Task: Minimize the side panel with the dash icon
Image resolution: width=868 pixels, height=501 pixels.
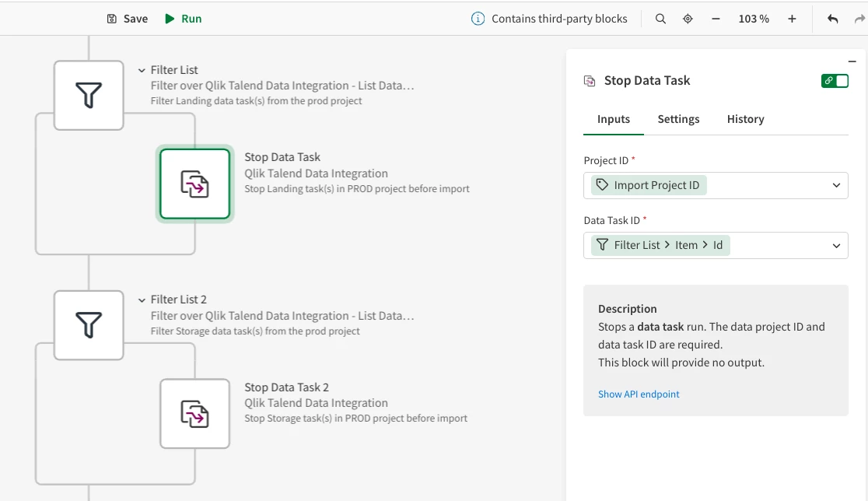Action: (x=852, y=61)
